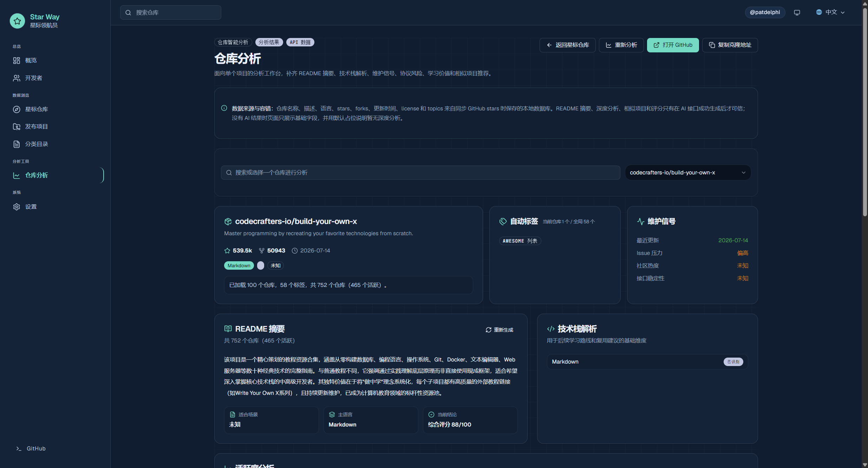Click the code brackets icon beside 技术栈解析
The image size is (868, 468).
[x=551, y=329]
